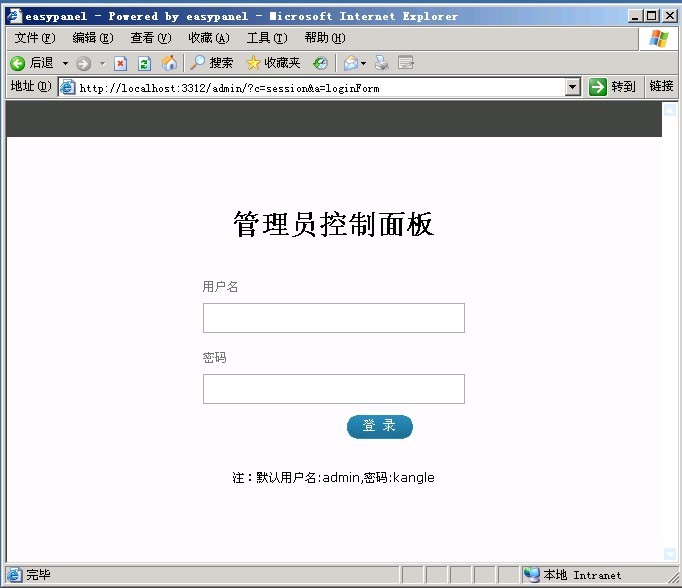Go to the Home page icon
The width and height of the screenshot is (682, 588).
pyautogui.click(x=169, y=63)
